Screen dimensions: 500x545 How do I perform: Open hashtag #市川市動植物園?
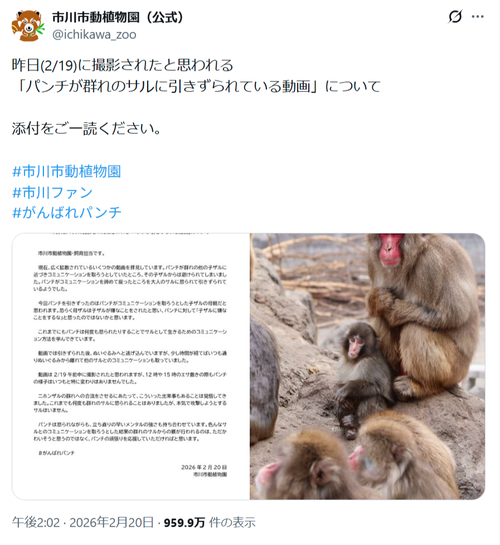(x=67, y=171)
